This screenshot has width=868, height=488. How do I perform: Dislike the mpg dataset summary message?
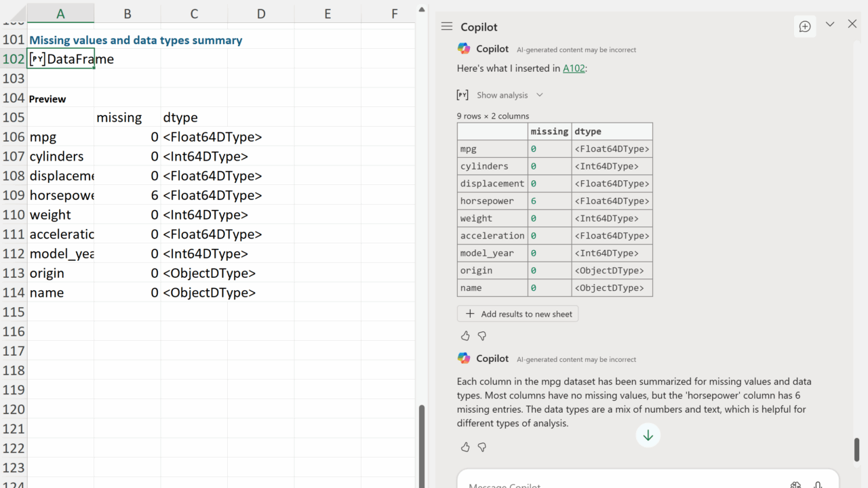482,447
